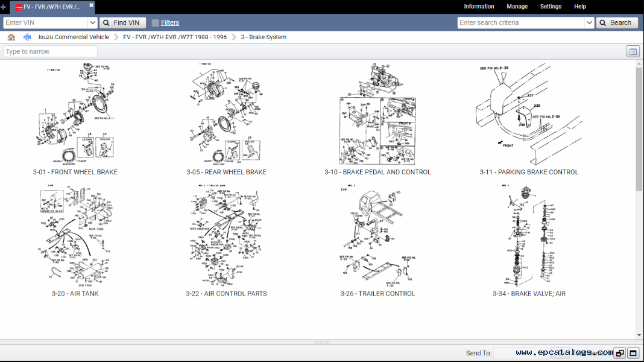644x362 pixels.
Task: Open new tab with plus icon
Action: point(3,7)
